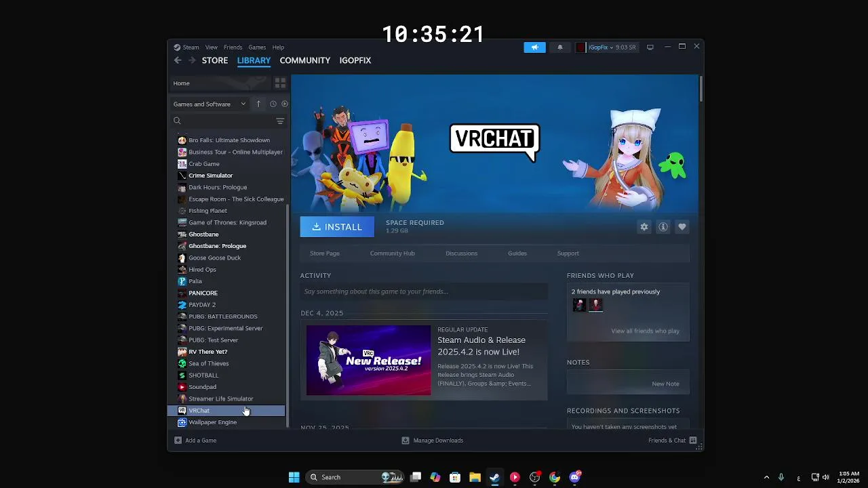Show hidden system tray icons

[x=766, y=477]
